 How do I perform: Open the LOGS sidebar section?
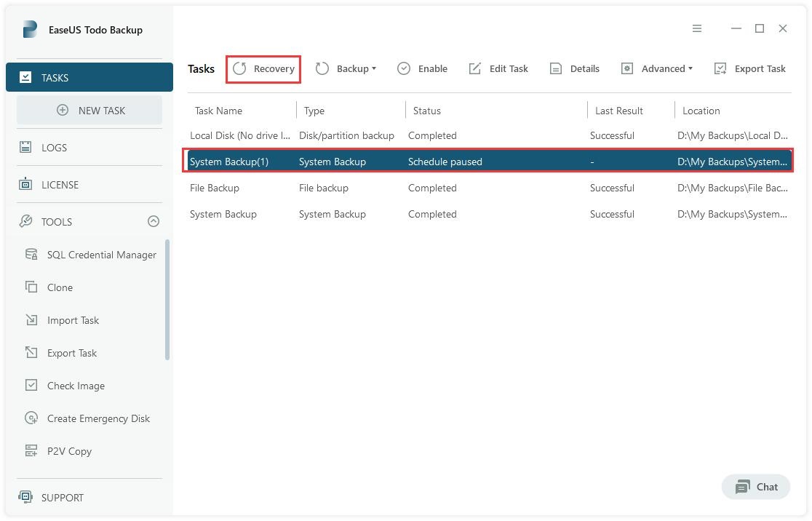(x=54, y=148)
